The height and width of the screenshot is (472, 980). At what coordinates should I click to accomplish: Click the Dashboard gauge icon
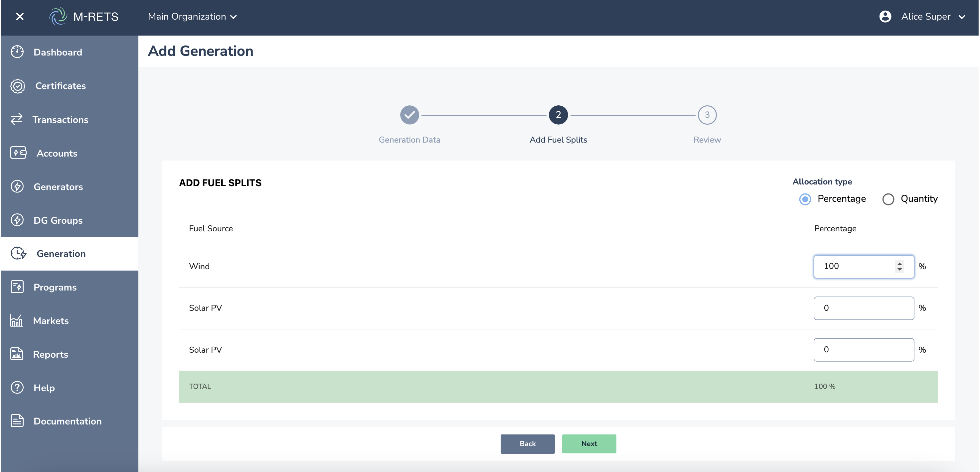(17, 52)
